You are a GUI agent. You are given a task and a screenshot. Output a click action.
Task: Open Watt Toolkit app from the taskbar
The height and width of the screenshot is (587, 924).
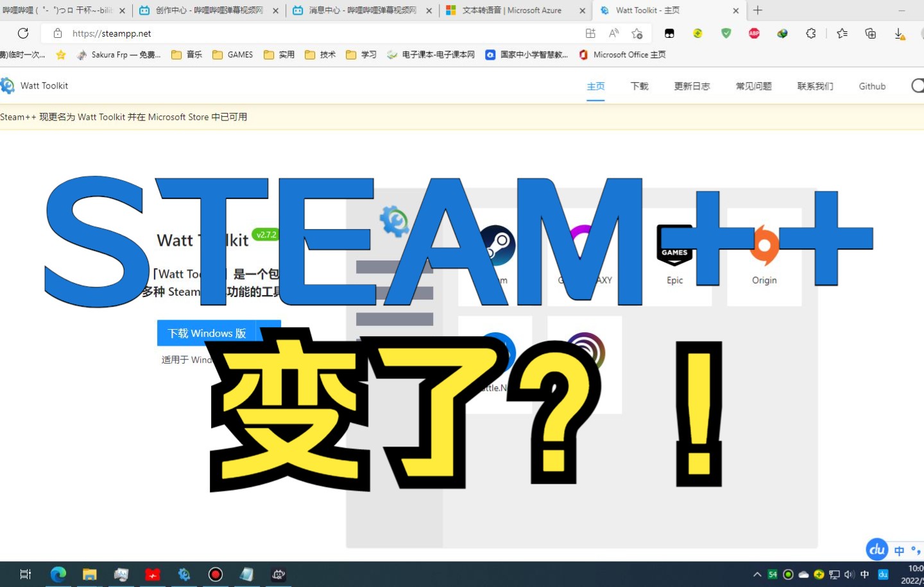[x=184, y=574]
